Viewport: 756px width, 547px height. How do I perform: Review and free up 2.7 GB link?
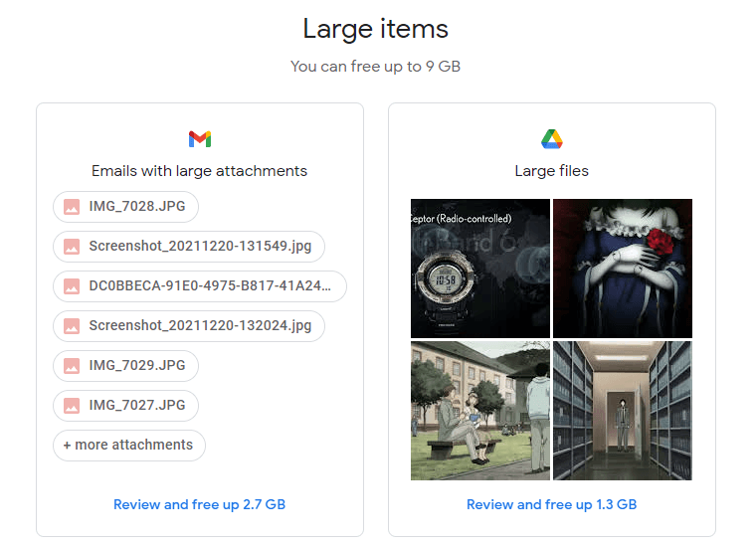200,504
